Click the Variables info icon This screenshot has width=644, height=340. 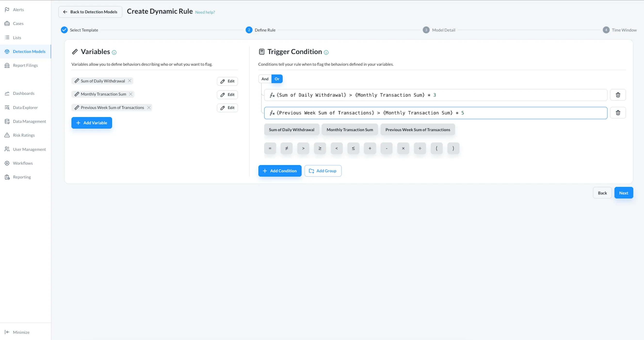114,52
